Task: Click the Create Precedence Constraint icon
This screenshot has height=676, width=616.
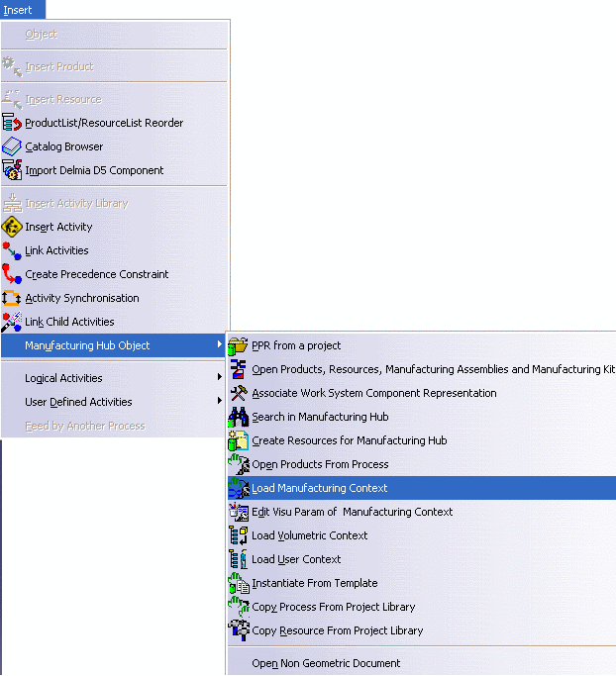Action: click(x=12, y=274)
